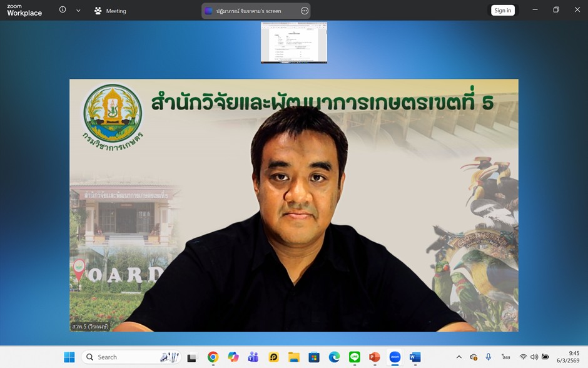This screenshot has width=588, height=368.
Task: Click the shared screen title label
Action: pos(248,11)
